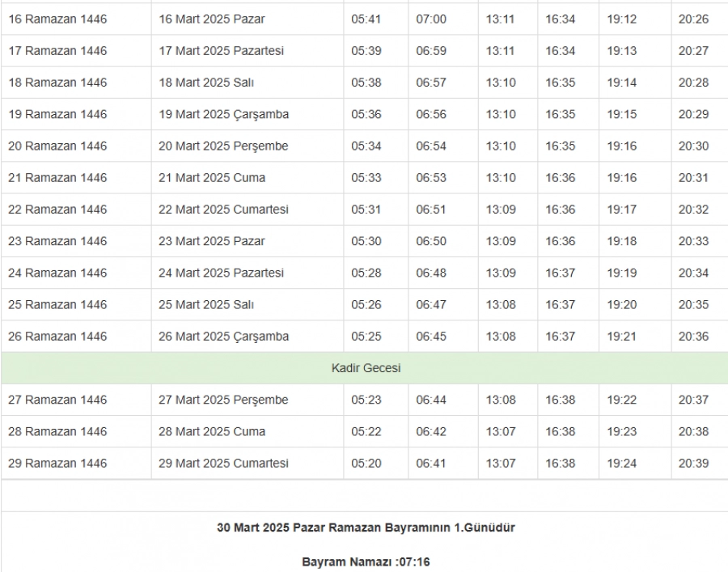Select 06:56 time for 19 Mart Çarşamba
Viewport: 728px width, 572px height.
click(x=431, y=114)
